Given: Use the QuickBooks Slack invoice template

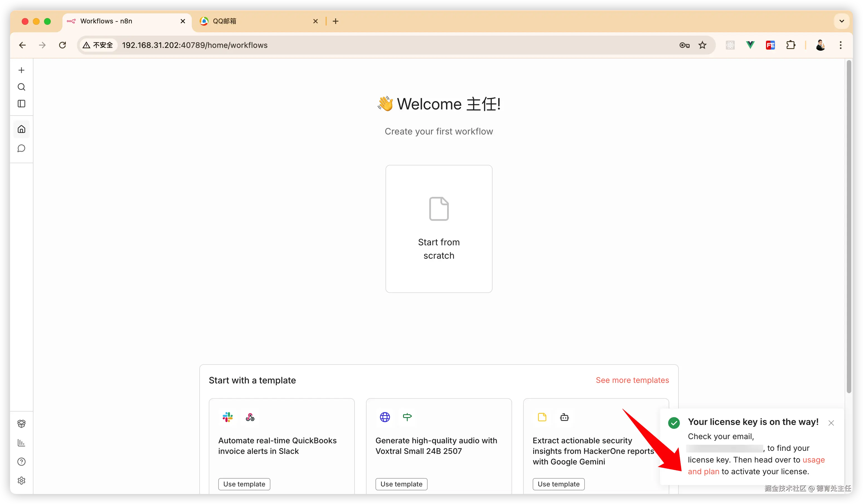Looking at the screenshot, I should tap(244, 484).
